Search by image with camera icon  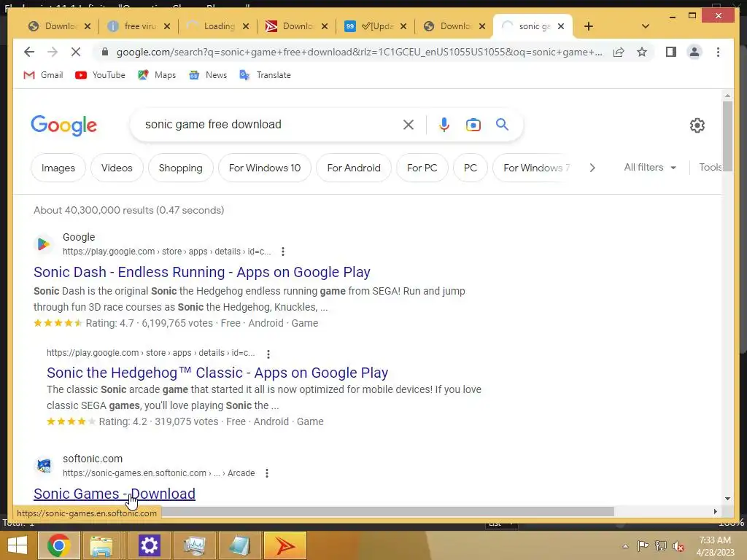coord(473,125)
